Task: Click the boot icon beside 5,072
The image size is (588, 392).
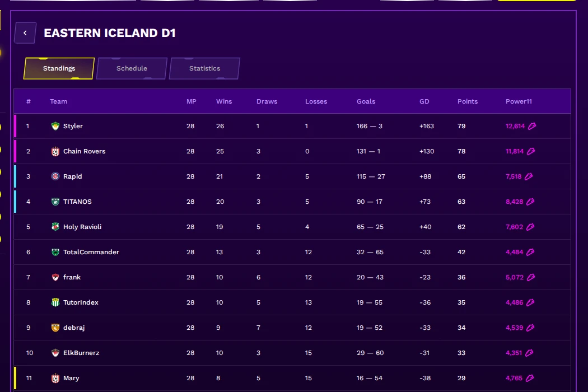Action: 531,277
